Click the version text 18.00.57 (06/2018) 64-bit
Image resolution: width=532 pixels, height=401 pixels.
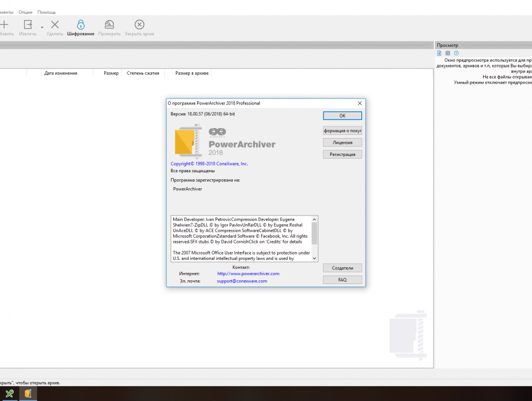point(211,114)
